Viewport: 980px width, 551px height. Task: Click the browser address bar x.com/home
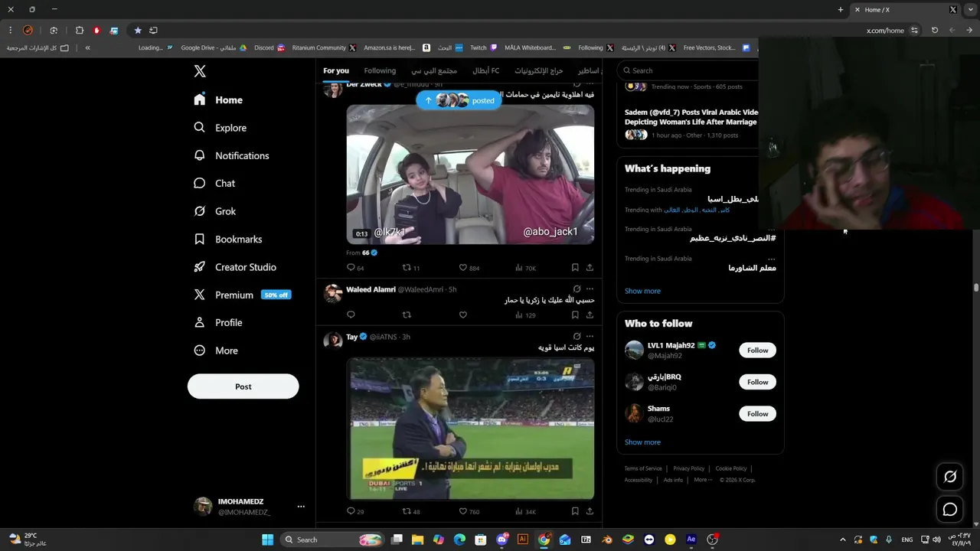tap(885, 31)
